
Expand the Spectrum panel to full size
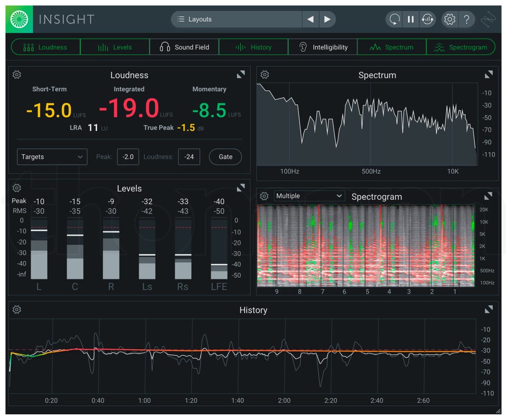click(489, 75)
